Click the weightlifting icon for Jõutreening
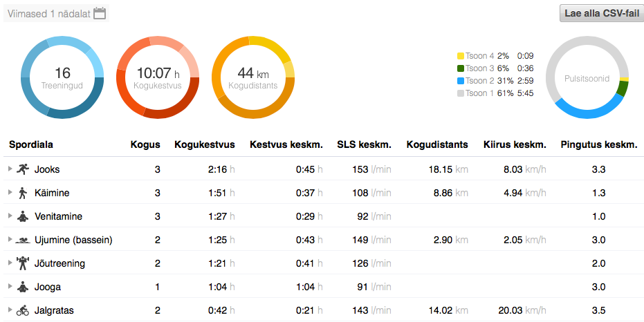Viewport: 644px width, 322px height. point(22,263)
